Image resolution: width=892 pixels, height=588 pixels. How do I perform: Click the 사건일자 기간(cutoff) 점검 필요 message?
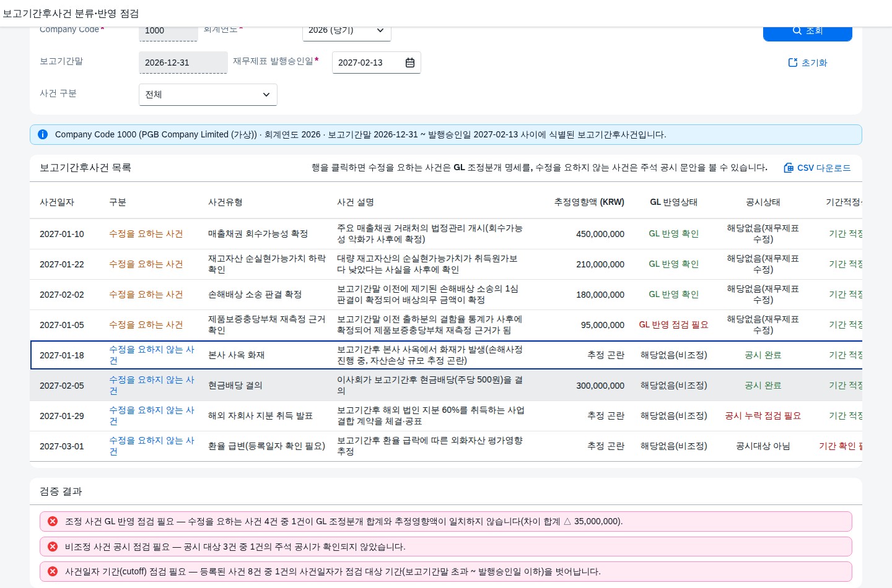446,571
